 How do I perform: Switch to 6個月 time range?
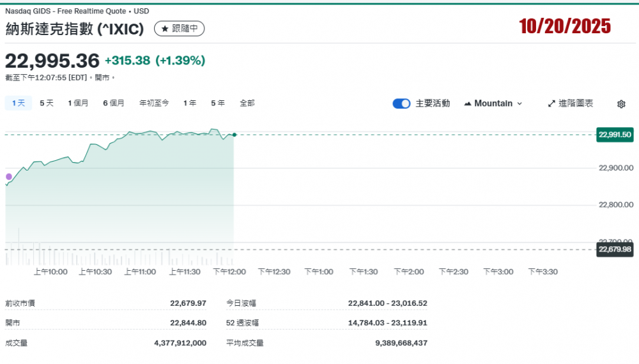point(114,103)
